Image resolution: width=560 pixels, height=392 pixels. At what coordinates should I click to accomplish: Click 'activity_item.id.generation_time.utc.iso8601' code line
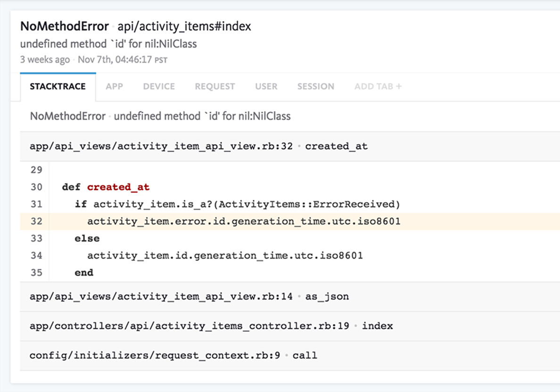pos(225,256)
